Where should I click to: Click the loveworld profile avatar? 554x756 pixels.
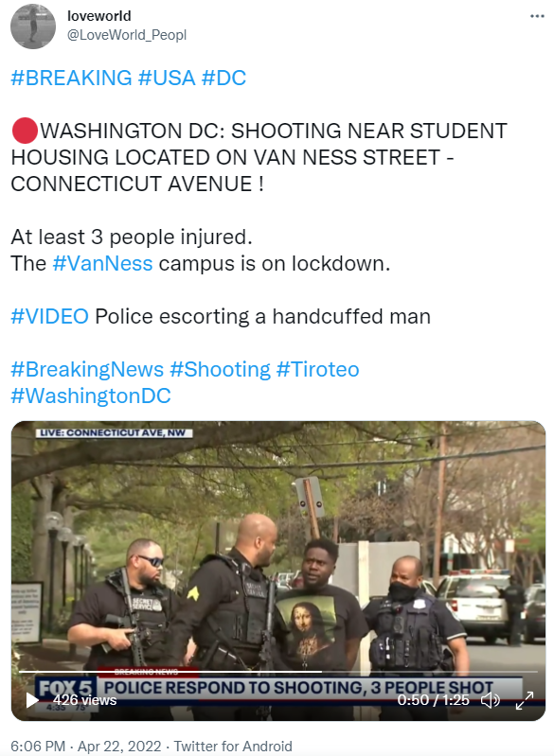coord(33,26)
